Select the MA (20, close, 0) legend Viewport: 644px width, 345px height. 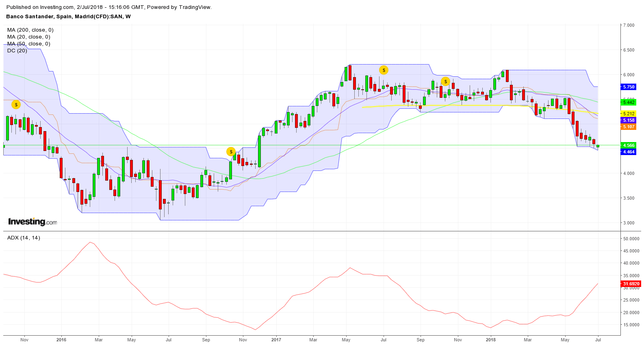click(29, 37)
